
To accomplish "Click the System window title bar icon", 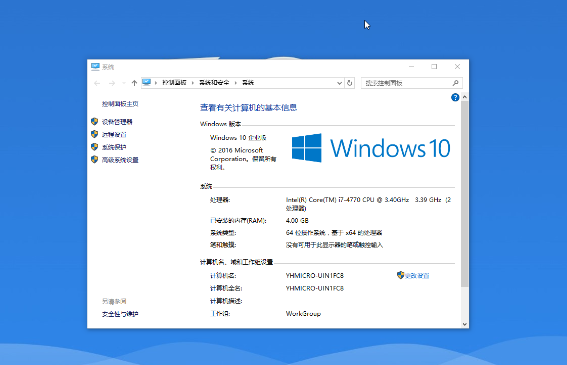I will click(x=95, y=67).
